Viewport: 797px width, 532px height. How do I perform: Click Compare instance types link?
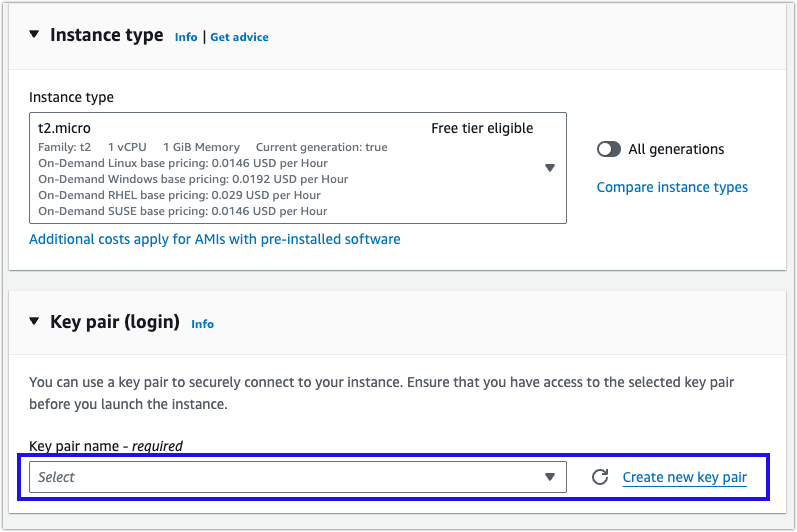click(x=672, y=187)
